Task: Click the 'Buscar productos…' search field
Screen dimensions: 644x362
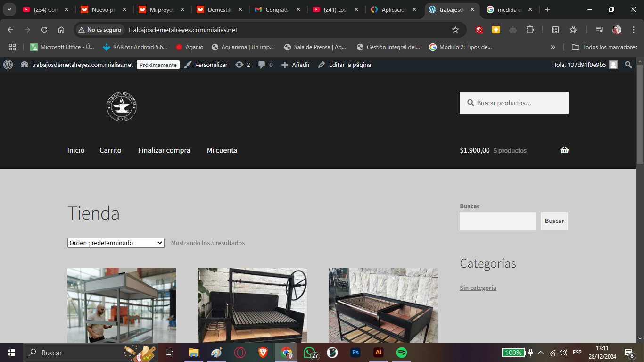Action: click(x=519, y=103)
